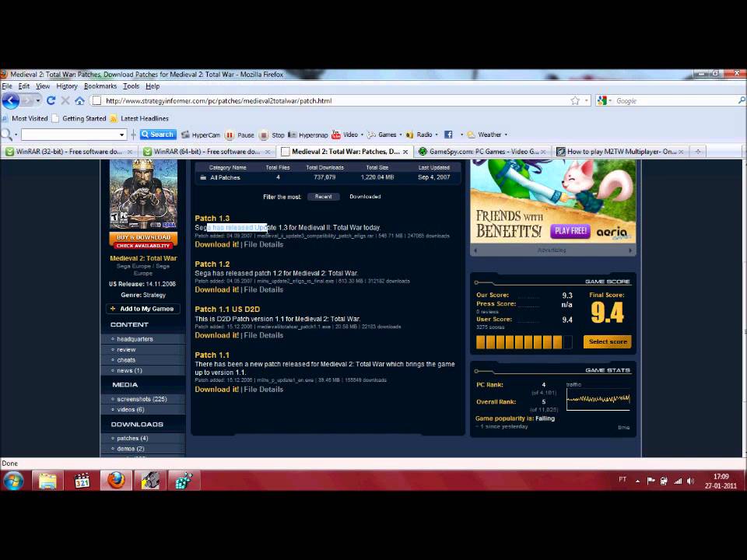Open the Start menu orb
This screenshot has height=560, width=747.
[13, 481]
